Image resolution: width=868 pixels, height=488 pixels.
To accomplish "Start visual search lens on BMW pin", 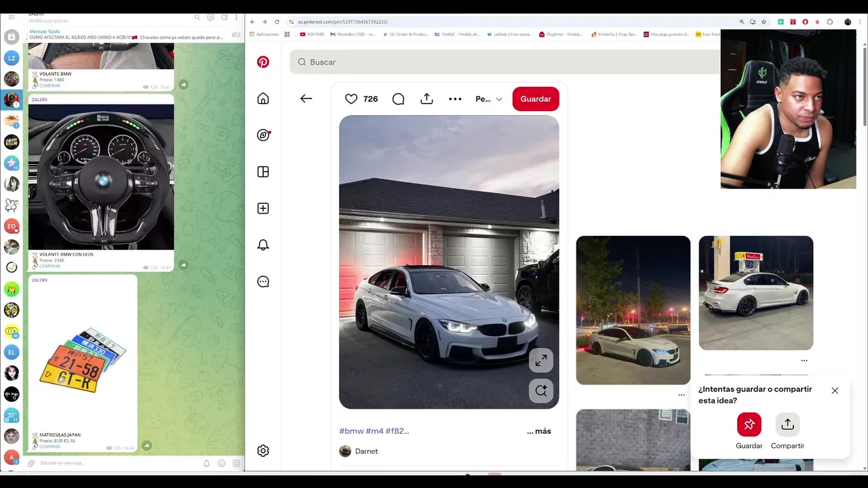I will (x=541, y=390).
